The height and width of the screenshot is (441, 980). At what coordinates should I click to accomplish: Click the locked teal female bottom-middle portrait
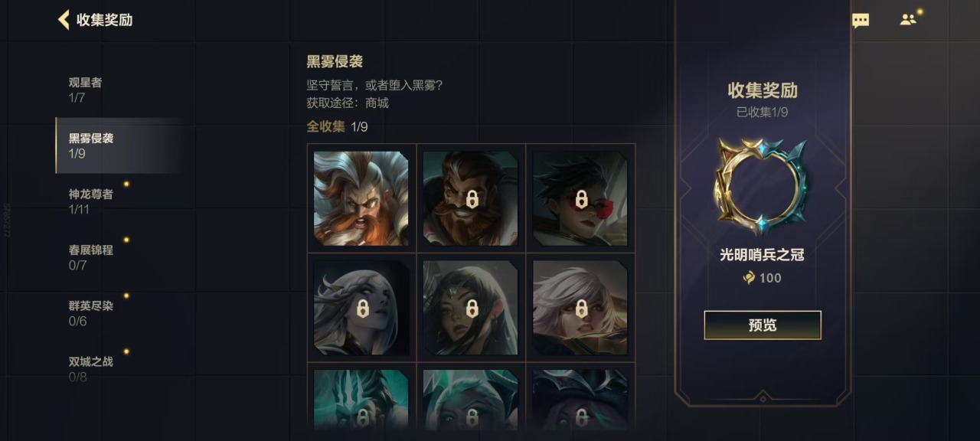[471, 400]
